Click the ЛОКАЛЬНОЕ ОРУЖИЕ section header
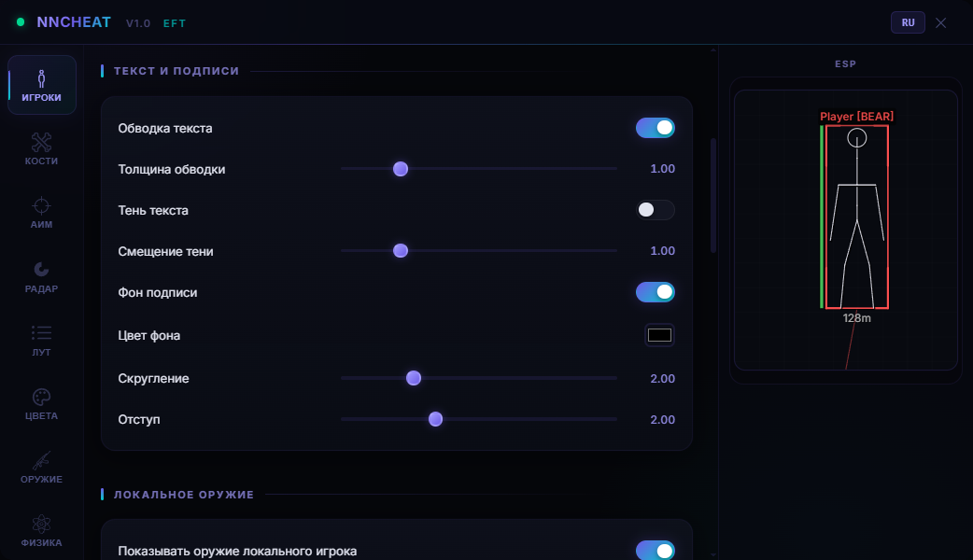The height and width of the screenshot is (560, 973). (x=184, y=495)
